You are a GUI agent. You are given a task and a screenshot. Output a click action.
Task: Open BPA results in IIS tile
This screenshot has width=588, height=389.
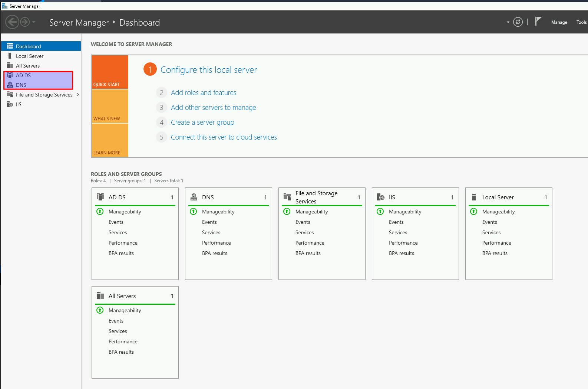tap(402, 253)
